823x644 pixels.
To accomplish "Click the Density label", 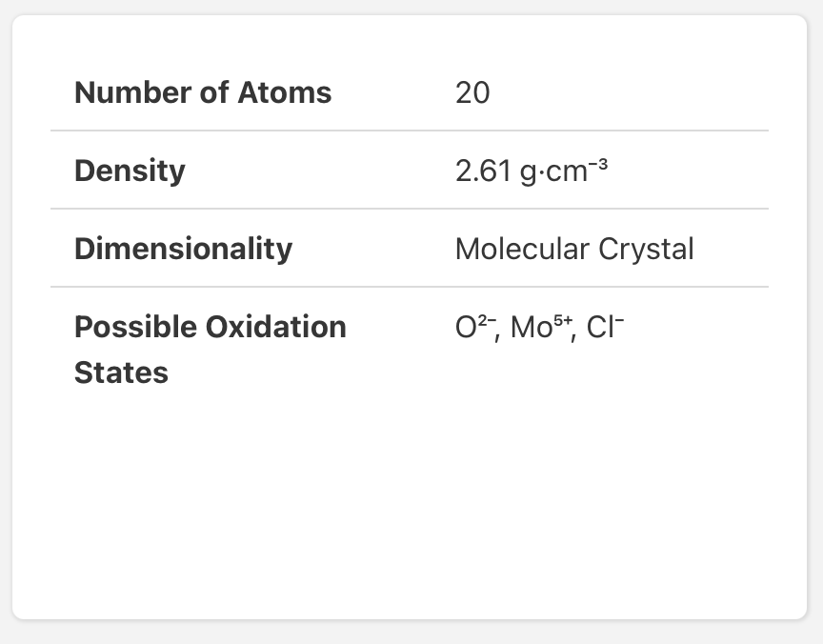I will click(x=130, y=171).
